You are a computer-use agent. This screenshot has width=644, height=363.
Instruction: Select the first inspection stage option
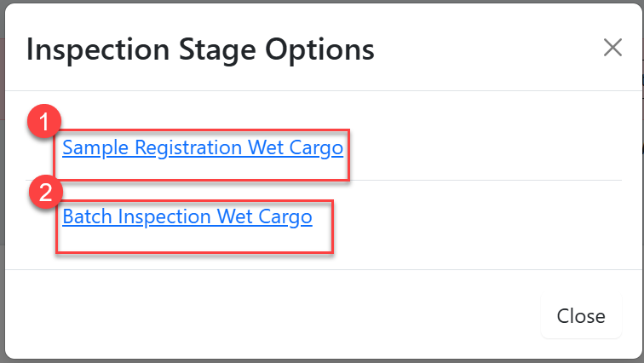tap(203, 148)
